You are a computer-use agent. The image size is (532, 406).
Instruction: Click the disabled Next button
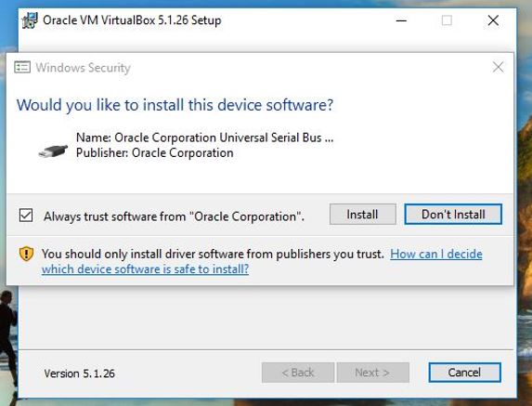tap(372, 373)
